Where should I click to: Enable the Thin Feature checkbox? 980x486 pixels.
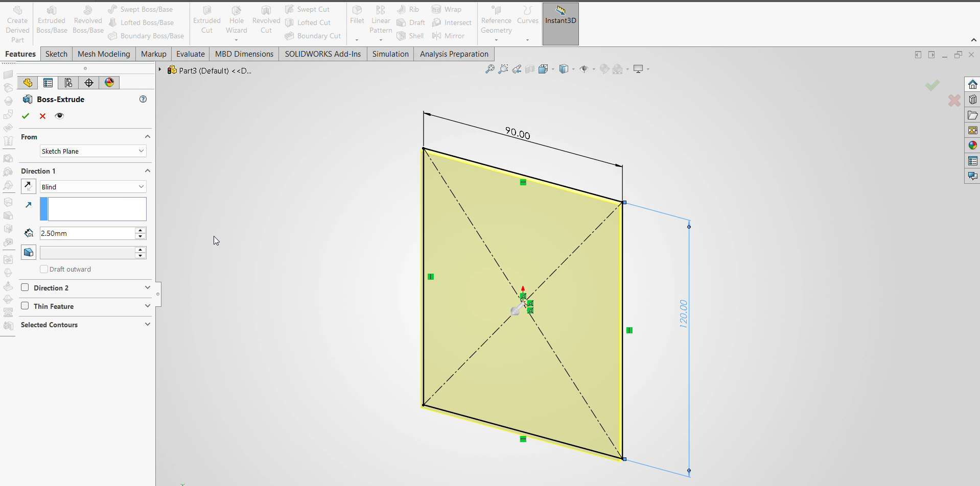click(x=25, y=306)
